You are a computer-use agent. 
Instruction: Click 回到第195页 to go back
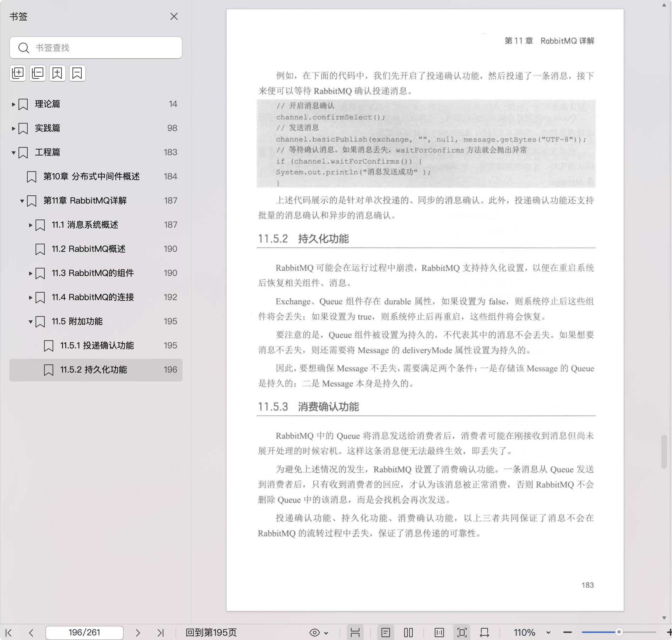click(x=211, y=633)
